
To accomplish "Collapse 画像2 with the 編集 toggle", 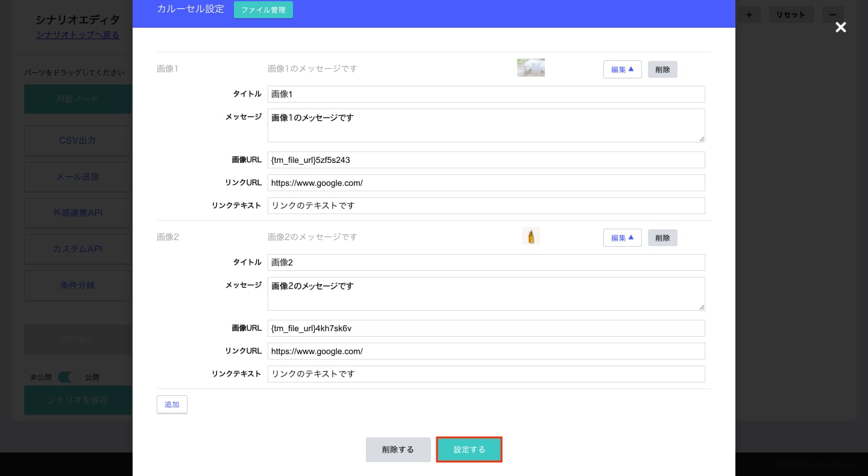I will [622, 238].
